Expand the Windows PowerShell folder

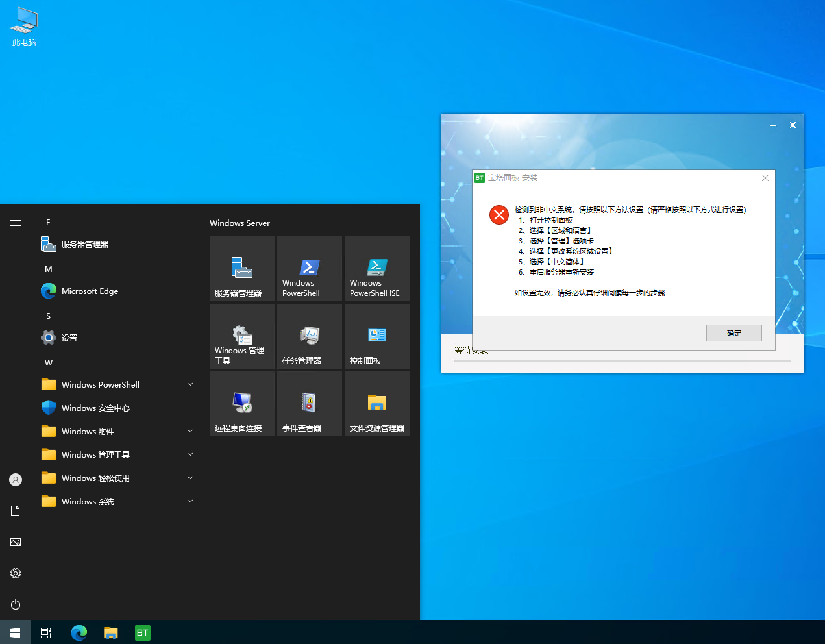click(x=118, y=385)
